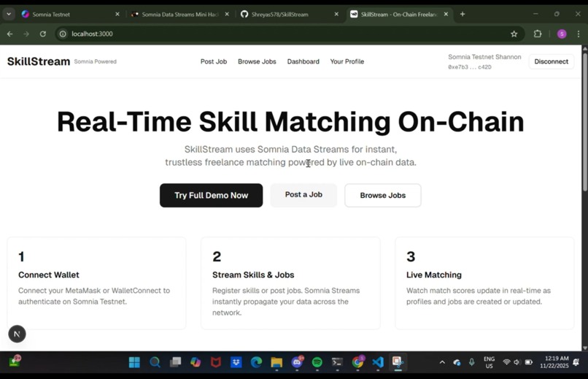Open Windows Search from the taskbar
The height and width of the screenshot is (379, 588).
pos(155,362)
